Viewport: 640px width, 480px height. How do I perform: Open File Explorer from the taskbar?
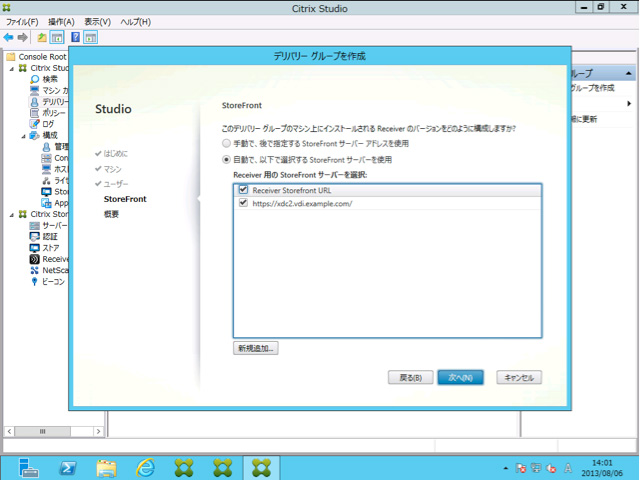pos(107,468)
